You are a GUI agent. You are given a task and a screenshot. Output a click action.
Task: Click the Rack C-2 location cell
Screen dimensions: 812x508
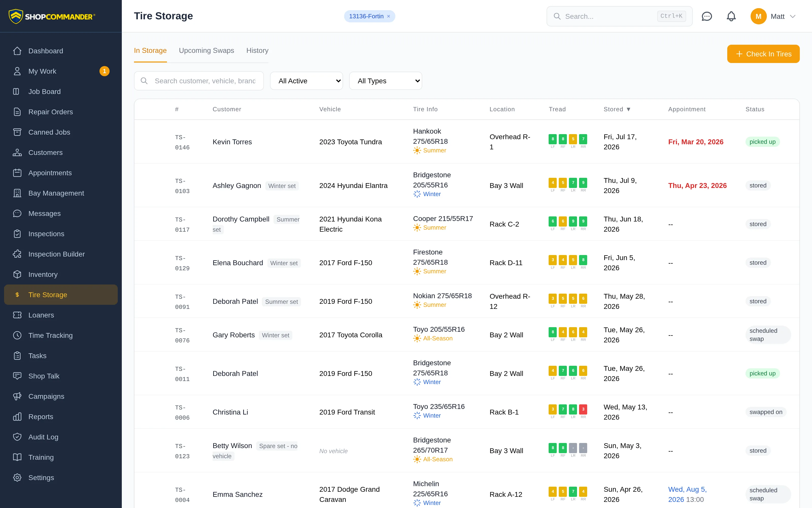pos(504,224)
